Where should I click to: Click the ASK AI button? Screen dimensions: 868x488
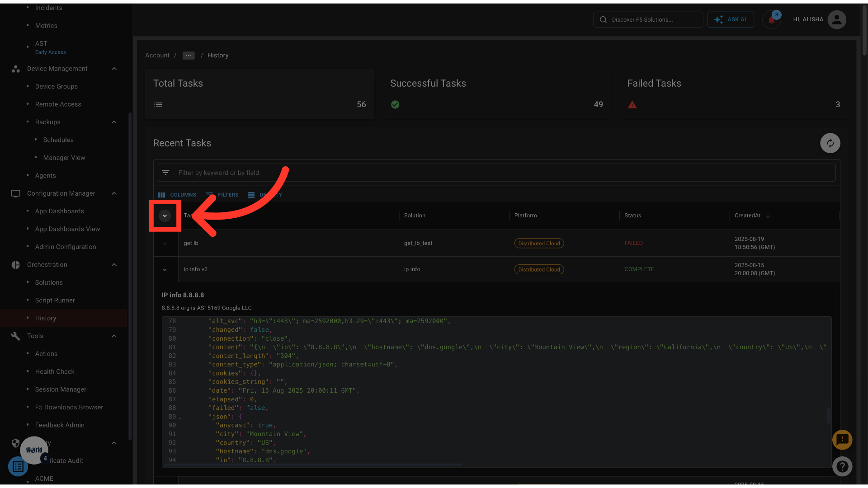tap(731, 20)
